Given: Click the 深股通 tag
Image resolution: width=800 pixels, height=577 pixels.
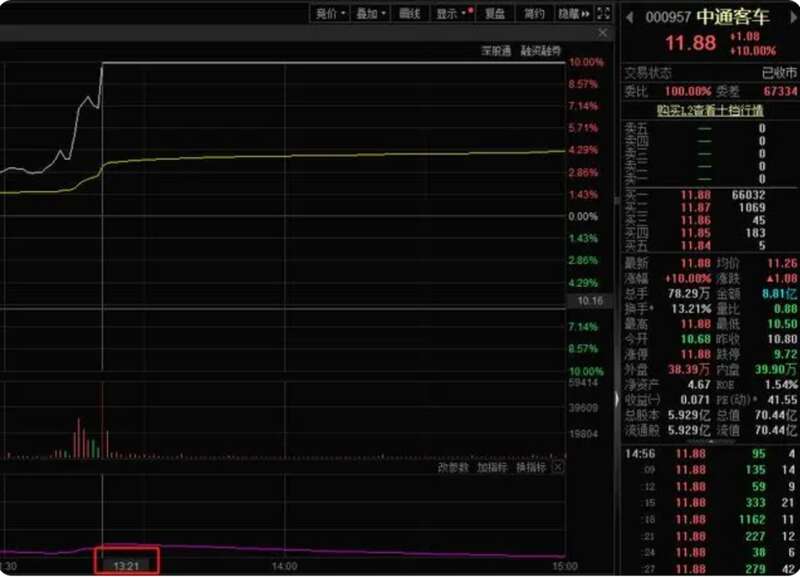Looking at the screenshot, I should pyautogui.click(x=496, y=51).
